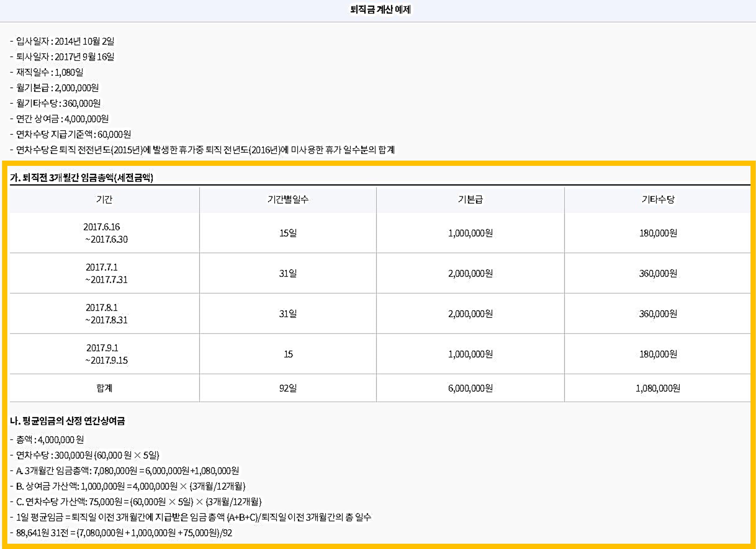Click the 연간 상여금 : 4,000,000원 line
The image size is (756, 549).
[59, 119]
